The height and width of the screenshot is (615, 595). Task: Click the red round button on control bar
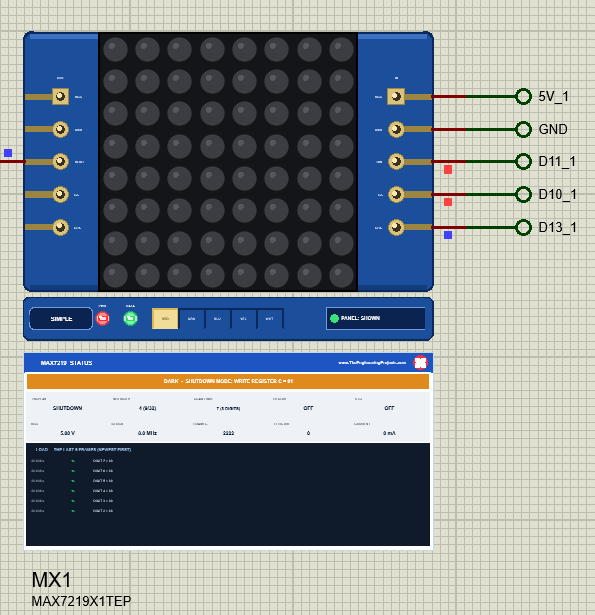click(103, 318)
